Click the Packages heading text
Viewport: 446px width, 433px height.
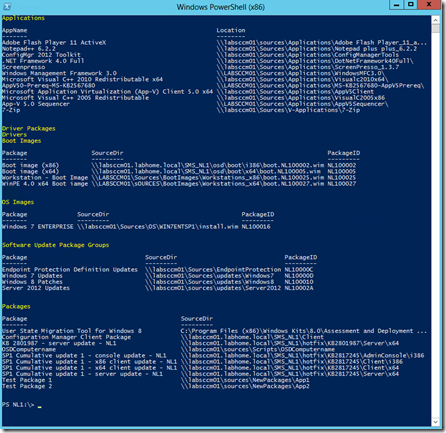[x=16, y=306]
